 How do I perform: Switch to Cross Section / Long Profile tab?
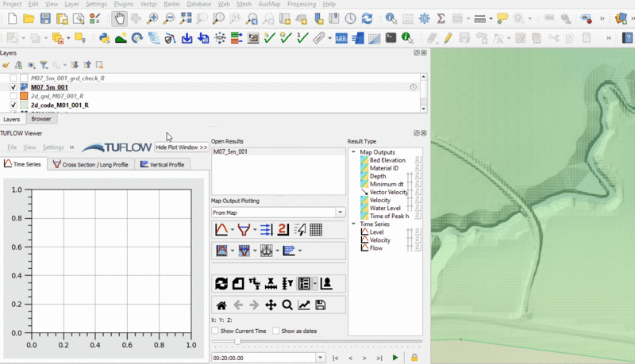click(90, 164)
